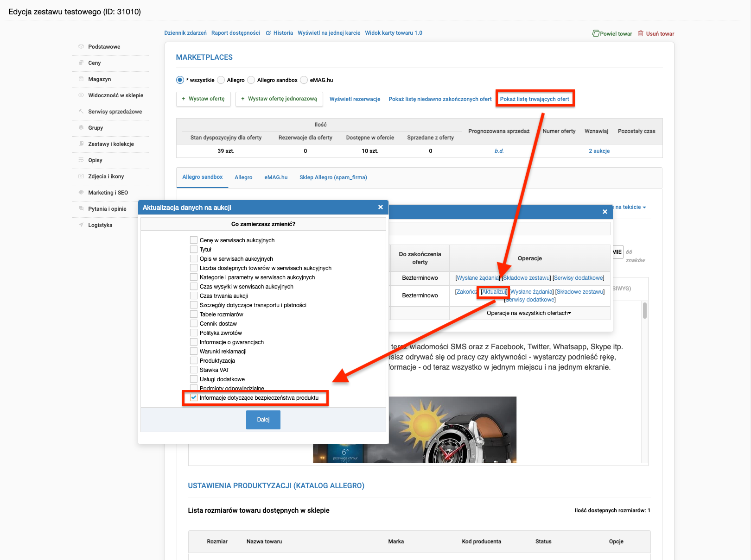Select the Allegro sandbox radio button
Viewport: 751px width, 560px height.
click(251, 80)
